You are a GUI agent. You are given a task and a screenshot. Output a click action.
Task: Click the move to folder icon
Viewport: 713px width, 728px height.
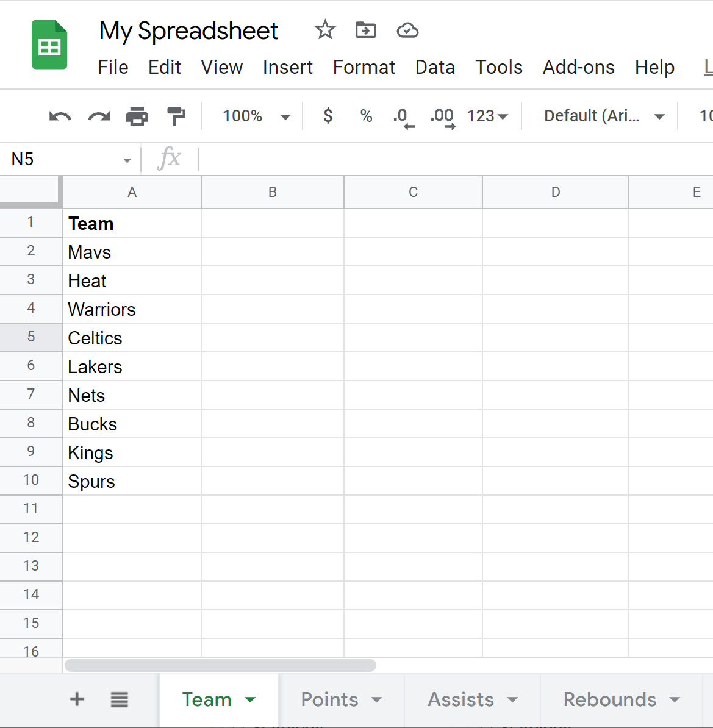click(366, 30)
